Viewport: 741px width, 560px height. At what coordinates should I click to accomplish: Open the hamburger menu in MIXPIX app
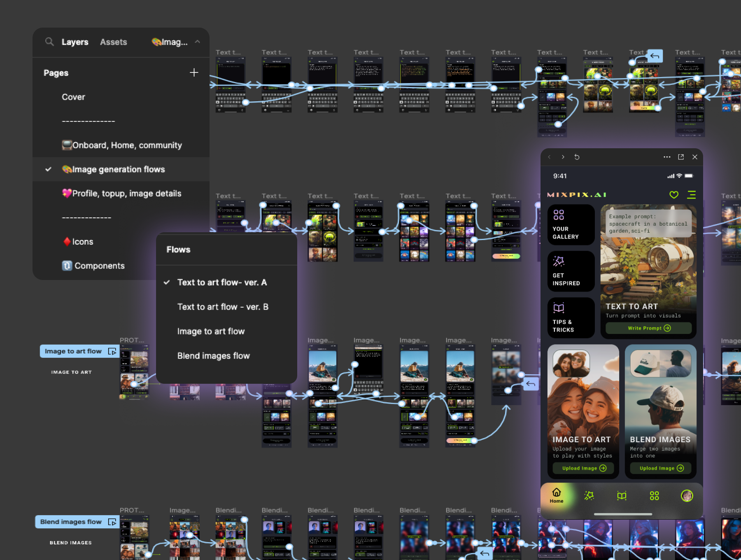tap(692, 195)
